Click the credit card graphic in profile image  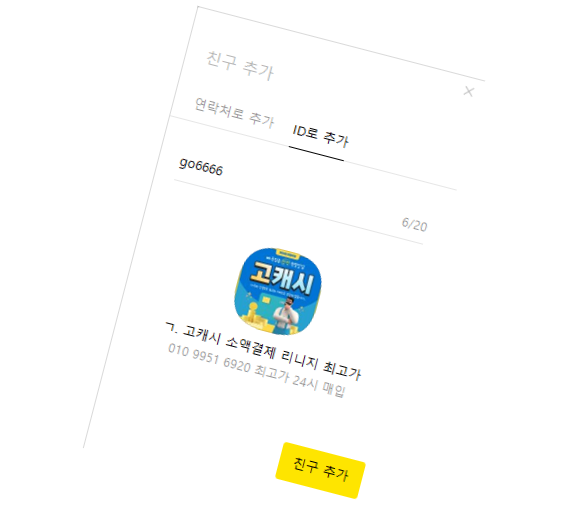(266, 300)
